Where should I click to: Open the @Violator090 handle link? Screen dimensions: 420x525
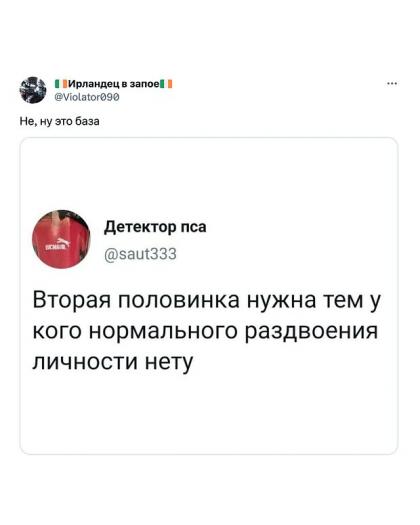coord(87,97)
